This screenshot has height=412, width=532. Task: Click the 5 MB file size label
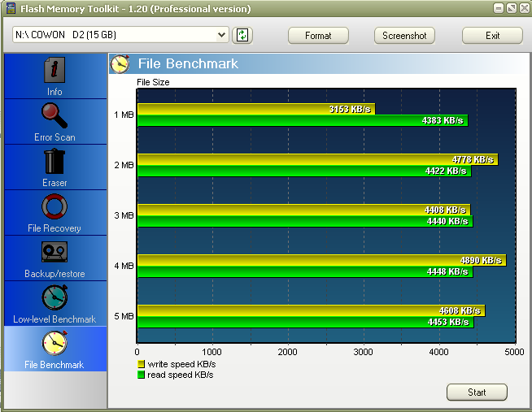(x=124, y=316)
